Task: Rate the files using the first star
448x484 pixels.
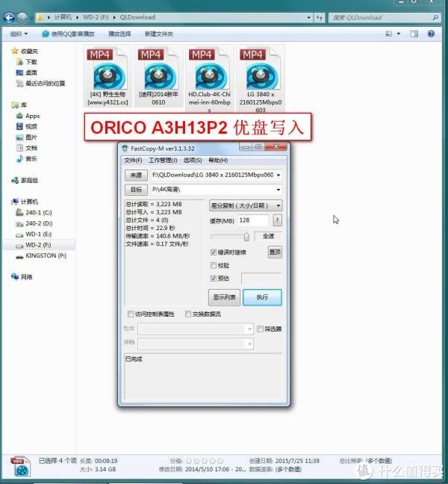Action: point(188,461)
